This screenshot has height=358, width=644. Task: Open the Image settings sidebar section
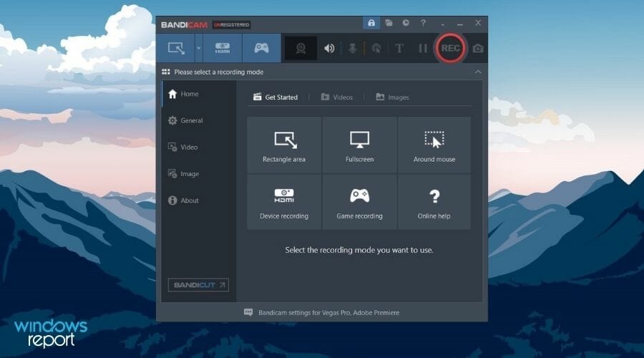(x=199, y=174)
